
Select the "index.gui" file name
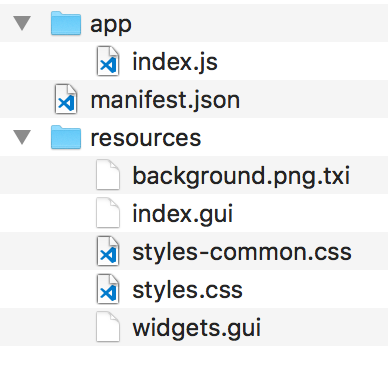point(182,214)
